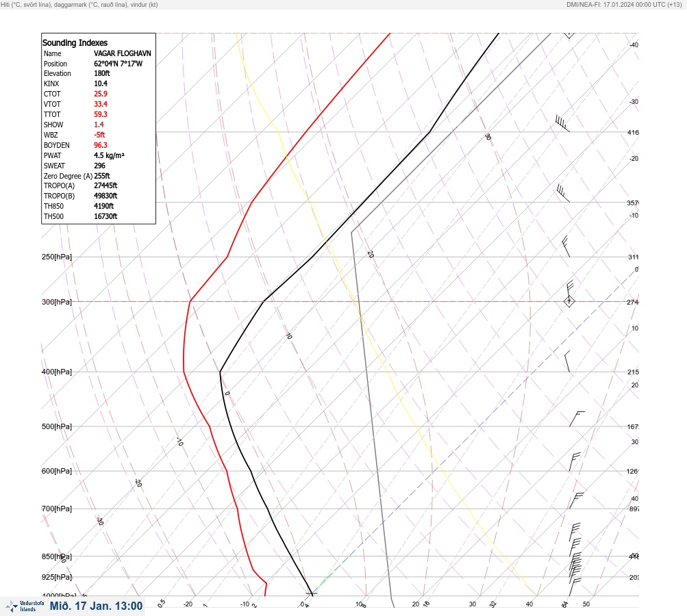Viewport: 687px width, 616px height.
Task: Click the wind barb at 500 hPa level
Action: 577,419
